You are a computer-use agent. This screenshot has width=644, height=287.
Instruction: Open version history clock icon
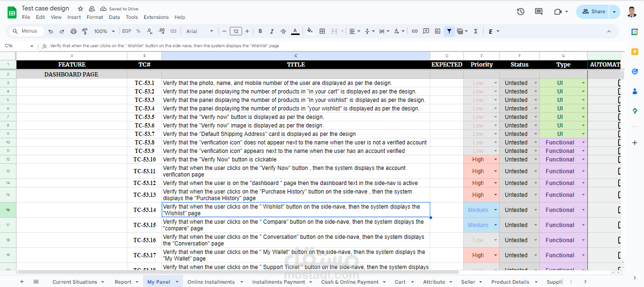520,12
